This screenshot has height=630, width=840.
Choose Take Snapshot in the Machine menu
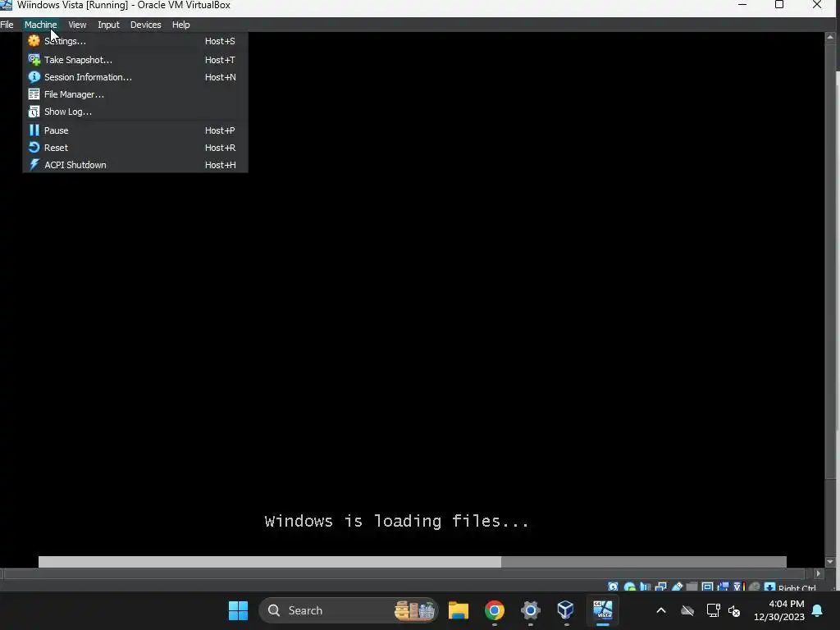pos(135,60)
